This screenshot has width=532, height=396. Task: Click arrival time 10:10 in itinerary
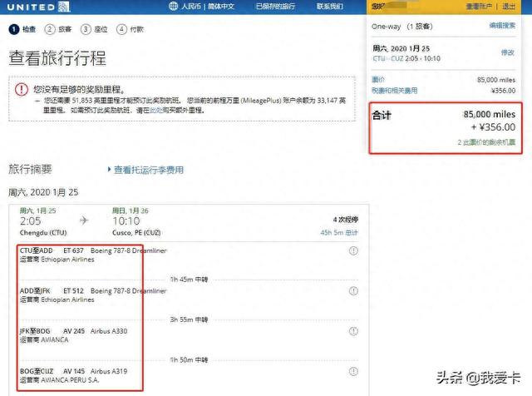(126, 221)
